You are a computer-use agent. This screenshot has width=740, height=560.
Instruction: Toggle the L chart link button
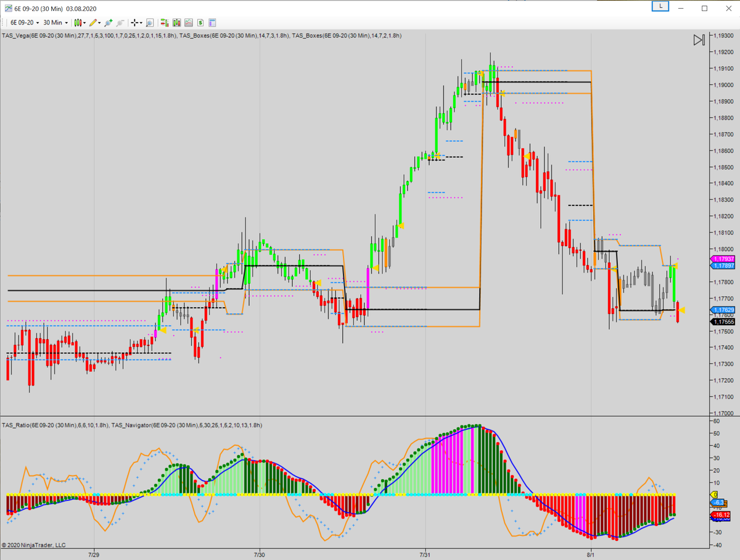(660, 6)
